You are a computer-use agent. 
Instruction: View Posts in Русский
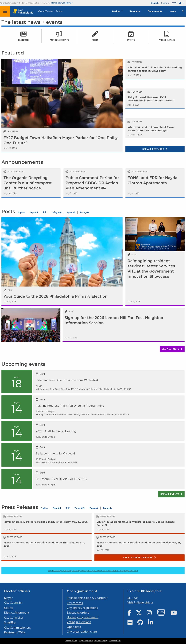[x=71, y=212]
